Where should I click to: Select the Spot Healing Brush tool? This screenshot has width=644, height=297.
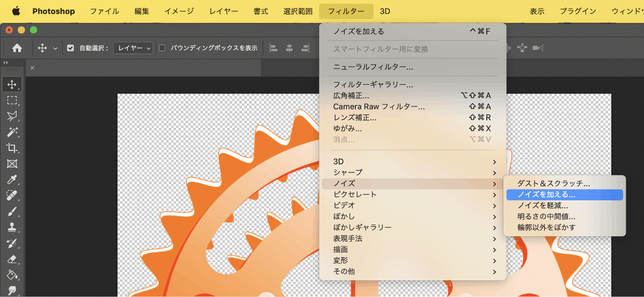tap(12, 195)
